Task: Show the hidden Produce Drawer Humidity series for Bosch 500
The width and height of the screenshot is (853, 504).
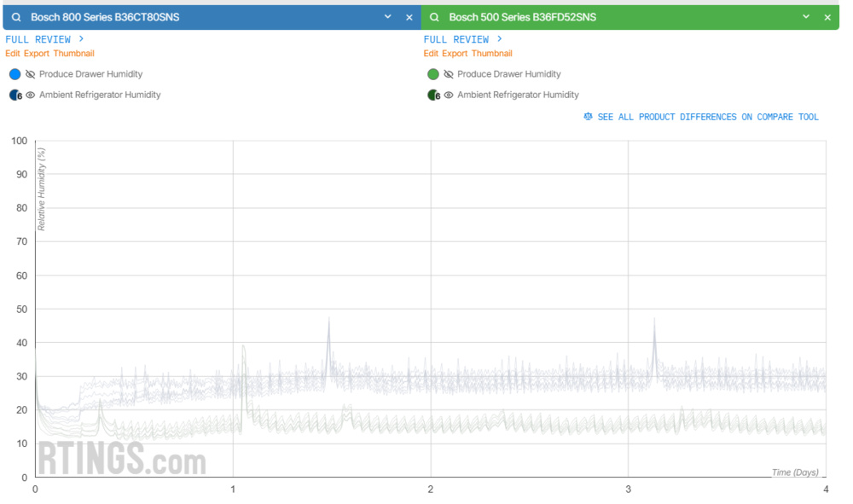Action: pyautogui.click(x=450, y=74)
